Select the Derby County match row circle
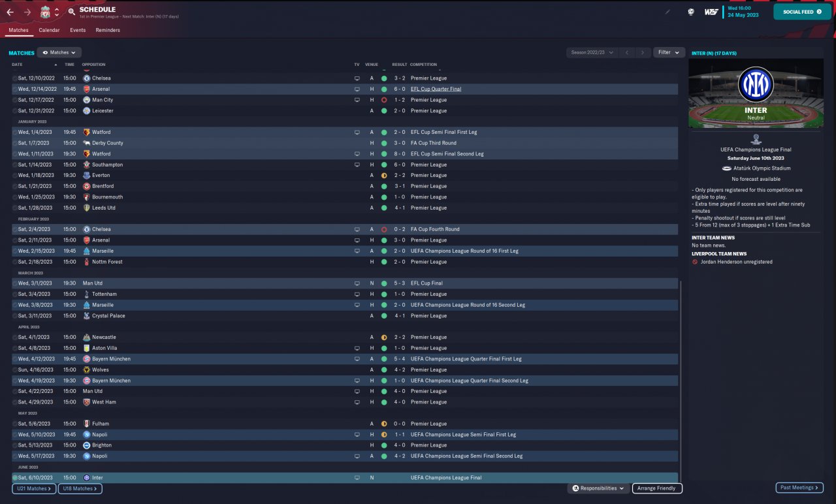Image resolution: width=836 pixels, height=504 pixels. click(15, 143)
